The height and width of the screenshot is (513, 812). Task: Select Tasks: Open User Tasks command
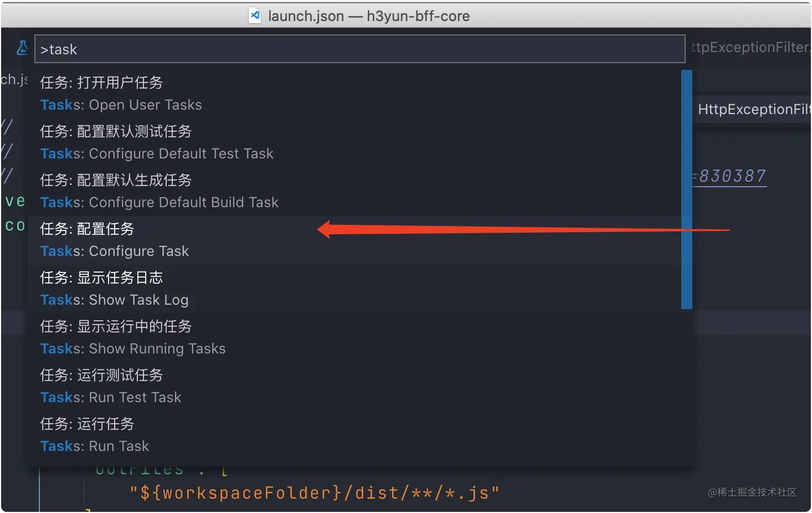[354, 94]
